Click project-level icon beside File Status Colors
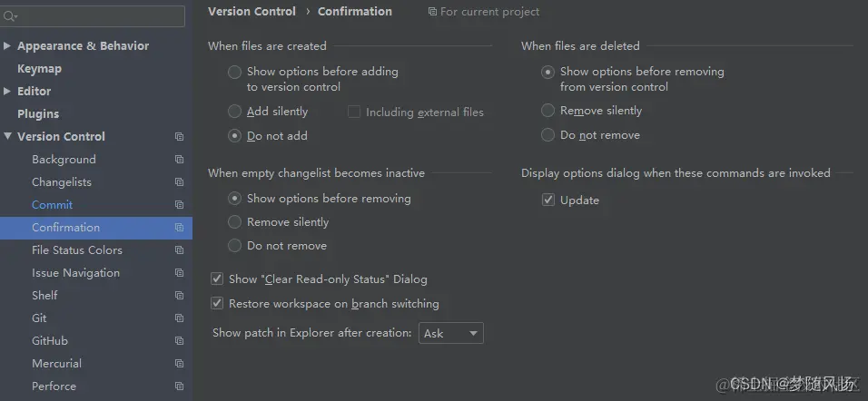 click(179, 250)
